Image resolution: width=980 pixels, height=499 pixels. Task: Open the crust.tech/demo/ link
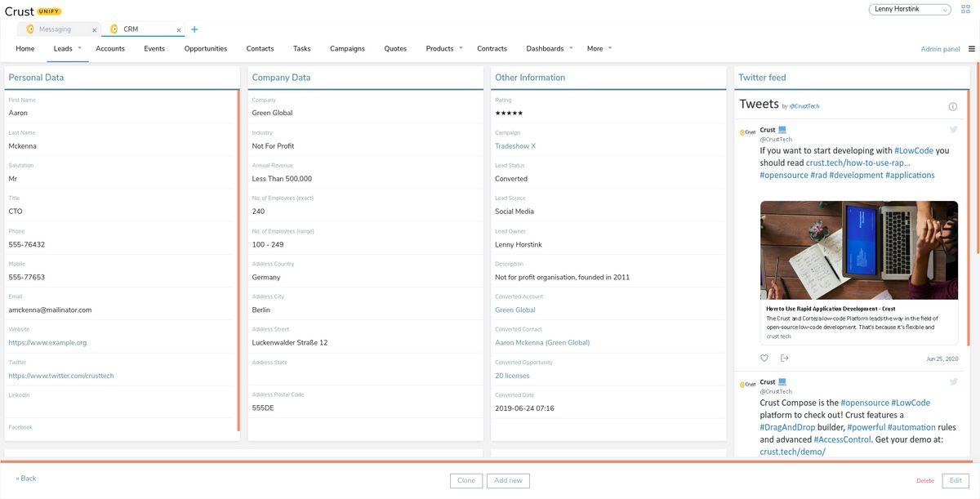(793, 452)
